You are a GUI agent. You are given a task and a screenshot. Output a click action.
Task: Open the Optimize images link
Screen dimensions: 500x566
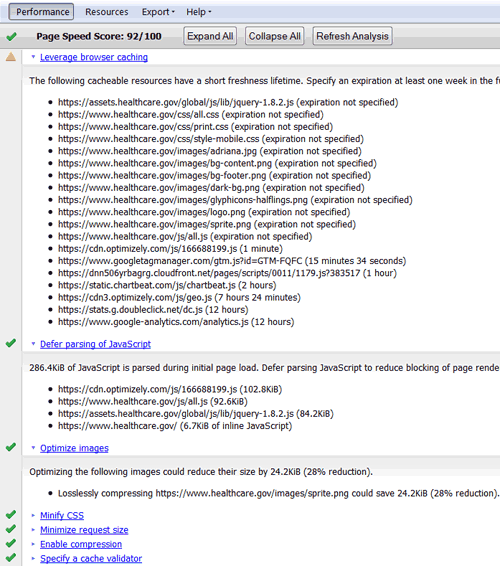click(74, 448)
